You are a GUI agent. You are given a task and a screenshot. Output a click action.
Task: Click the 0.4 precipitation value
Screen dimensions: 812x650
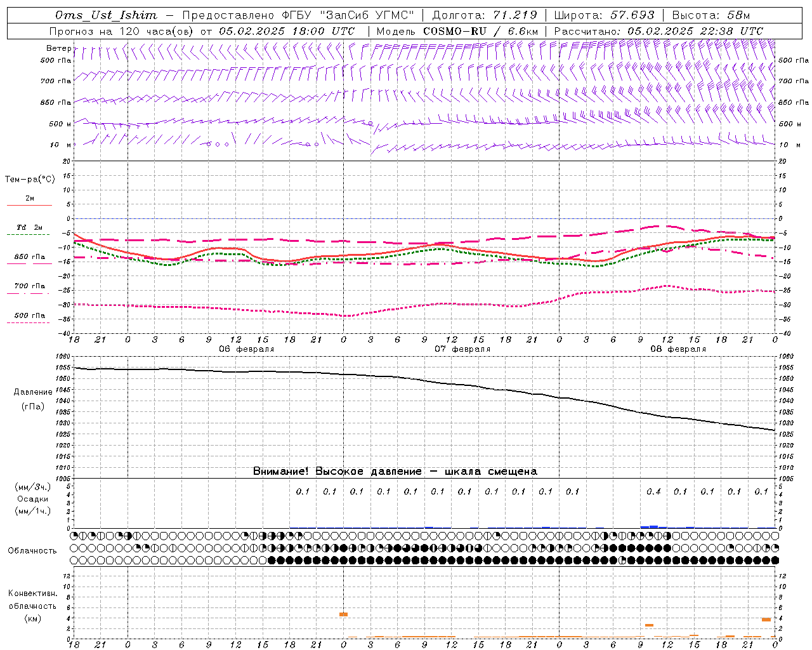click(653, 492)
